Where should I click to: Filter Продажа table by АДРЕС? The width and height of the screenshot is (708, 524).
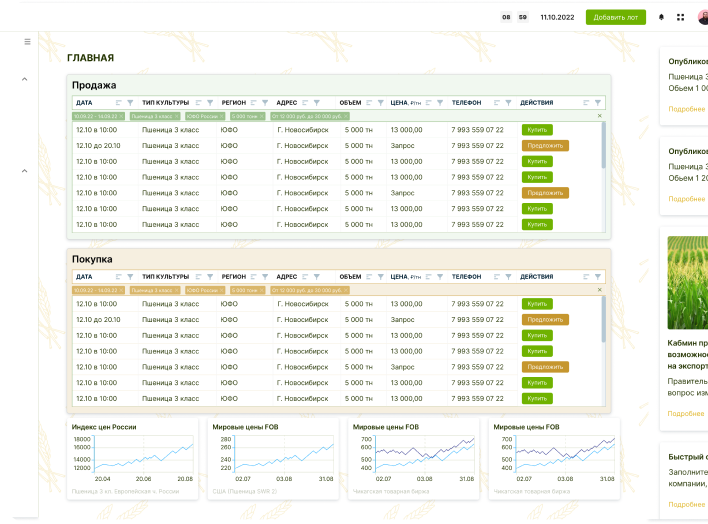pyautogui.click(x=317, y=103)
